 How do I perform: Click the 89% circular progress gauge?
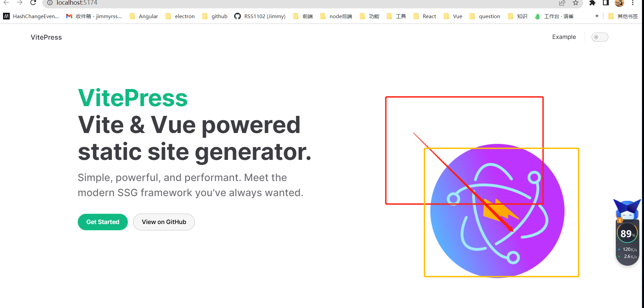pos(627,233)
